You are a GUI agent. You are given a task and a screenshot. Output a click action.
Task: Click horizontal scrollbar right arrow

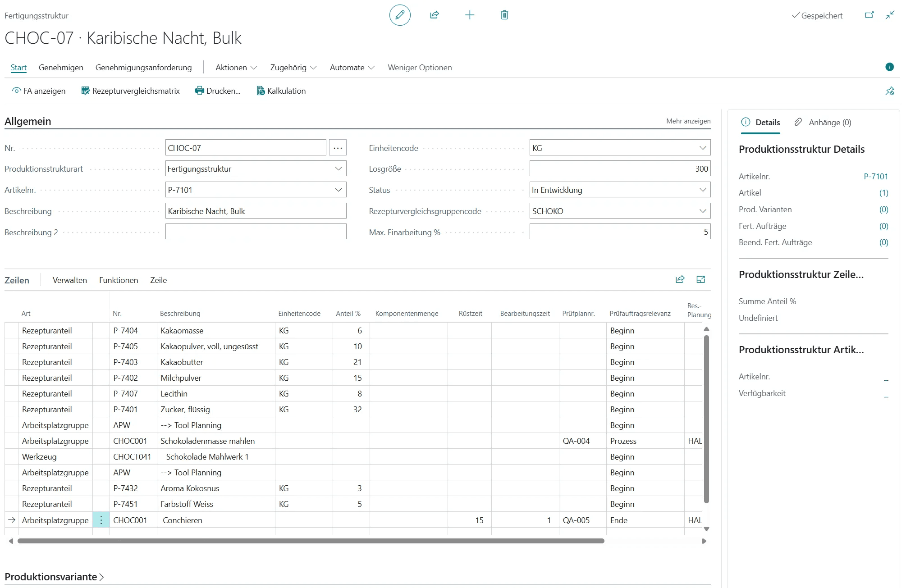[x=704, y=541]
